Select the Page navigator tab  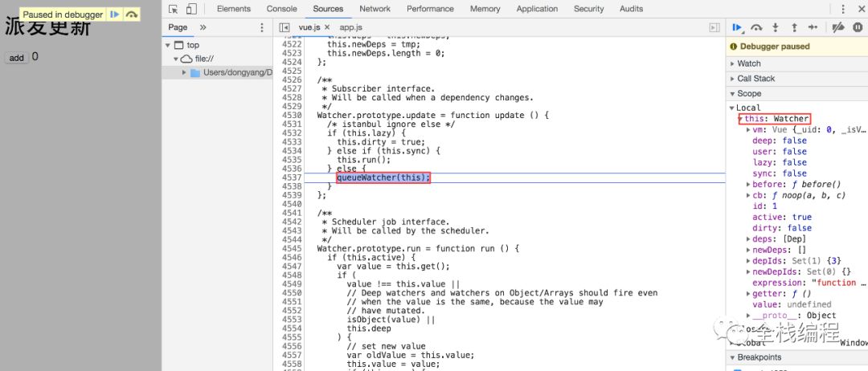point(178,27)
